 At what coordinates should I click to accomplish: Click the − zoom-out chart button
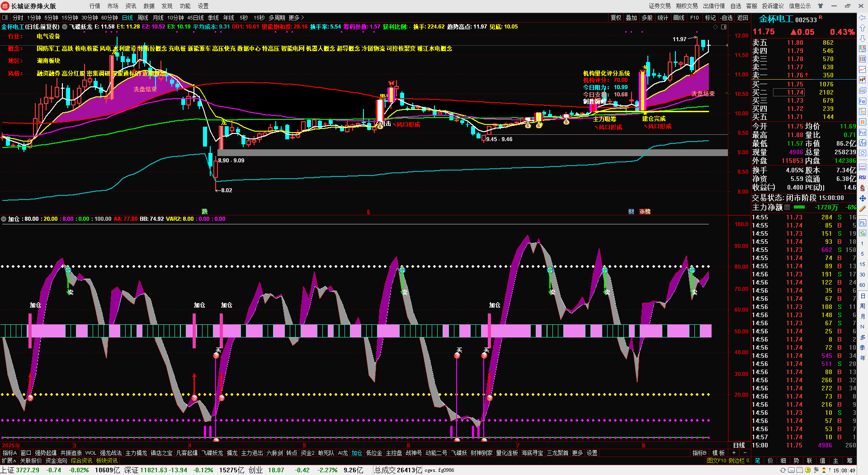745,453
